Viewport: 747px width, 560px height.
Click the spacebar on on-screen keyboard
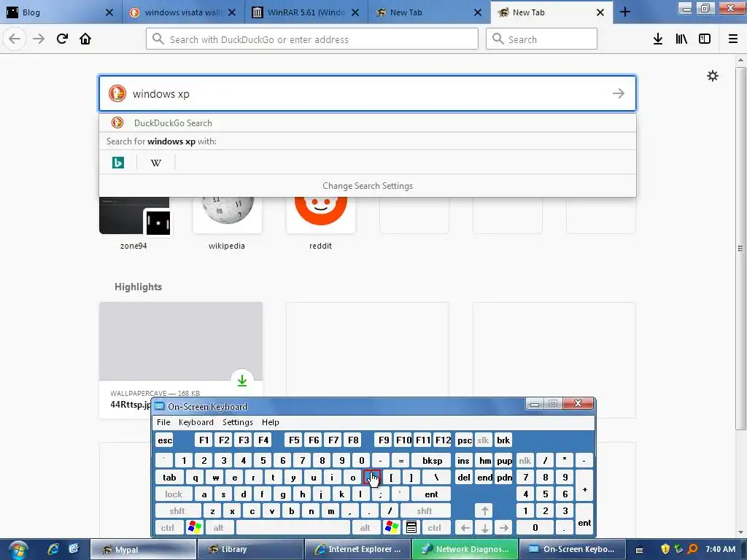point(293,528)
